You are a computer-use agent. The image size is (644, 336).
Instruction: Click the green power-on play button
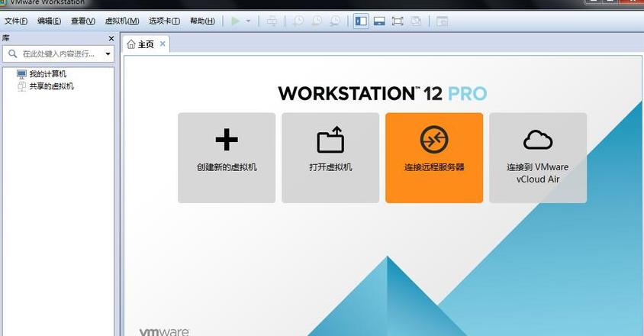(235, 21)
